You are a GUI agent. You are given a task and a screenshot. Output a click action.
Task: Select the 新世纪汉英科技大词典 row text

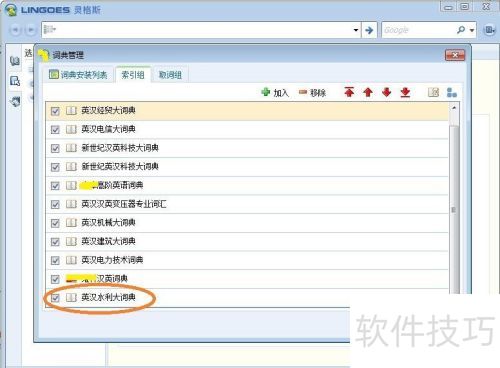(x=120, y=148)
